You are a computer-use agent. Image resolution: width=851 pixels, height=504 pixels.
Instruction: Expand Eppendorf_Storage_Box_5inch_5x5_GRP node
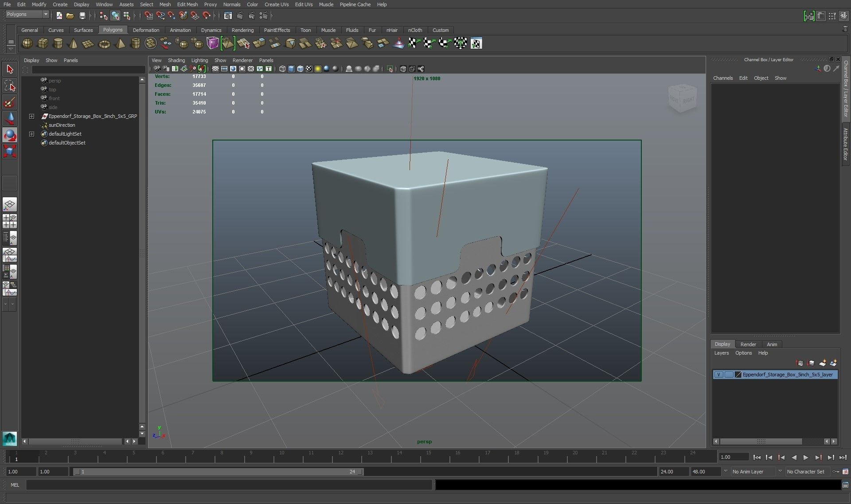tap(31, 116)
